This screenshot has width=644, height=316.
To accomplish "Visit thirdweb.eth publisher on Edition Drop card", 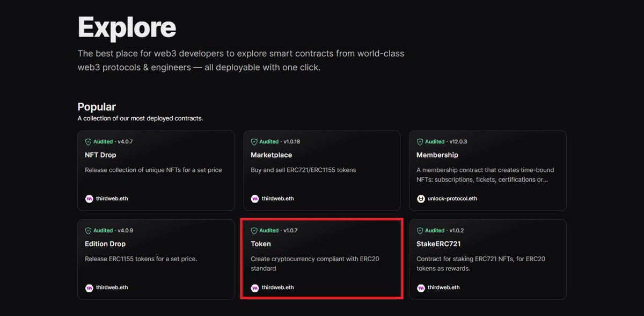I will coord(112,288).
